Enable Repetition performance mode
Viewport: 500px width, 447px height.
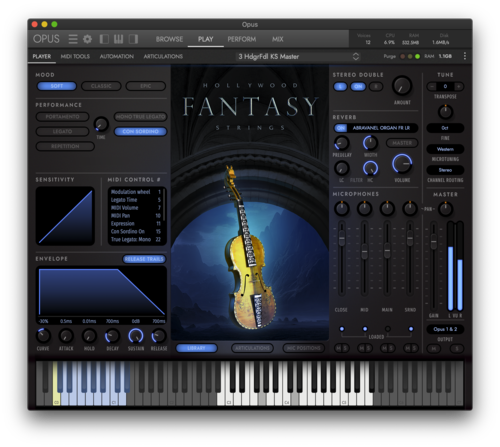[65, 146]
